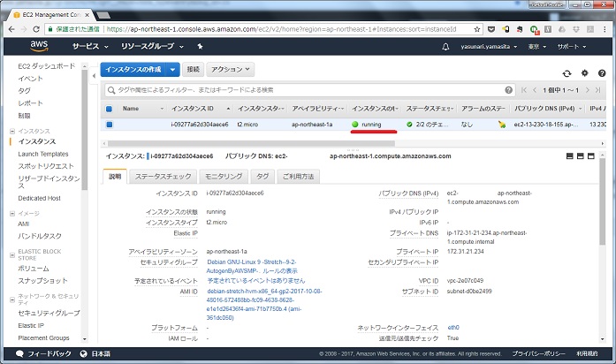Open yasunari.yamasita account menu
This screenshot has height=364, width=616.
point(489,47)
